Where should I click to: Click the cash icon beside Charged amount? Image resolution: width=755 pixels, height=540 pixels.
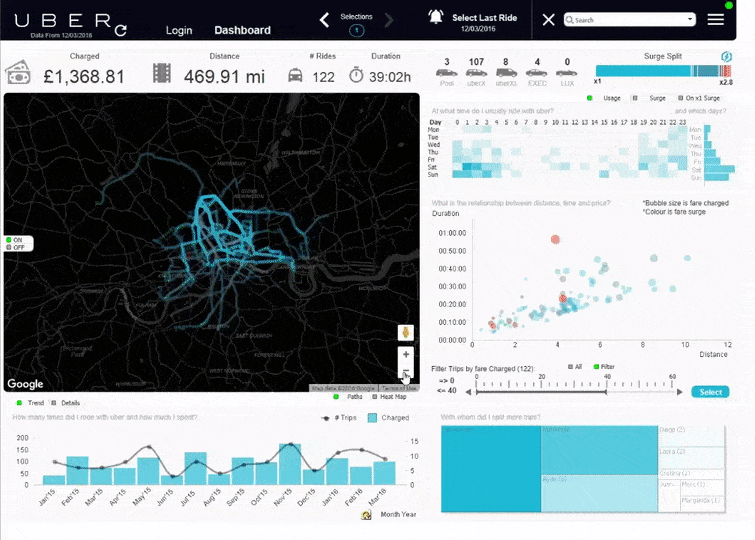coord(18,73)
